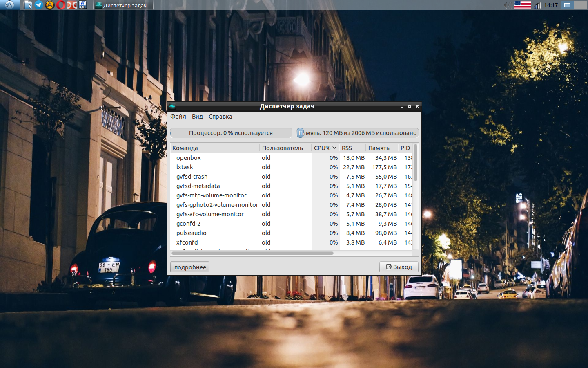
Task: Sort processes by the Память column header
Action: (380, 148)
